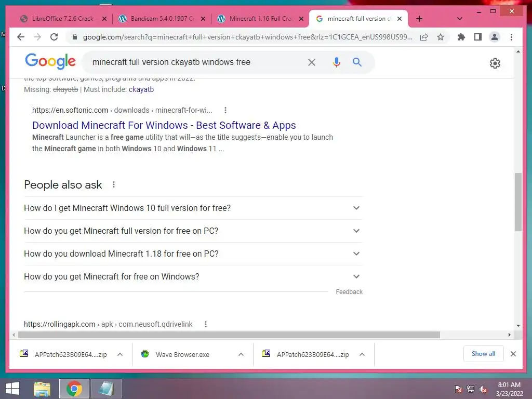Open the taskbar clock showing 8:01 AM

tap(509, 389)
